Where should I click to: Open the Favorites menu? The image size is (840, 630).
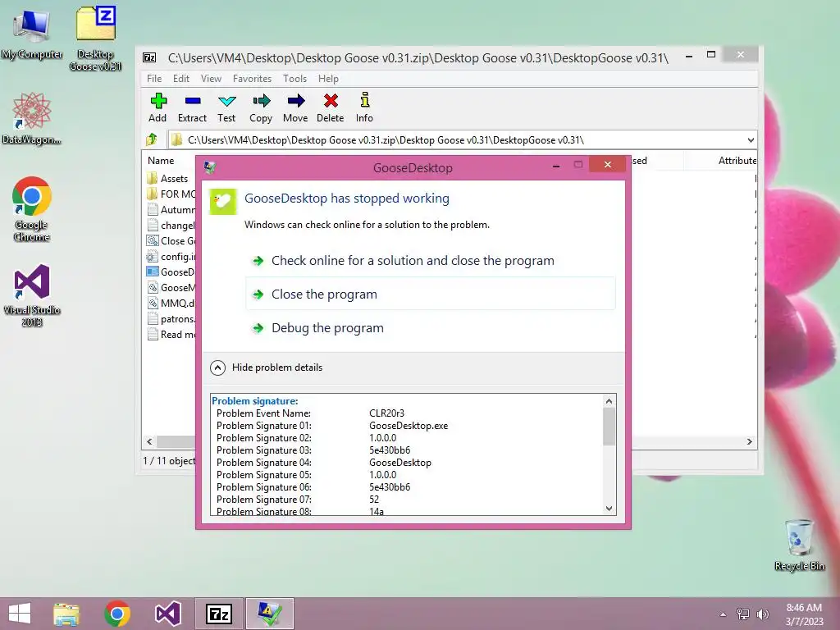coord(252,79)
